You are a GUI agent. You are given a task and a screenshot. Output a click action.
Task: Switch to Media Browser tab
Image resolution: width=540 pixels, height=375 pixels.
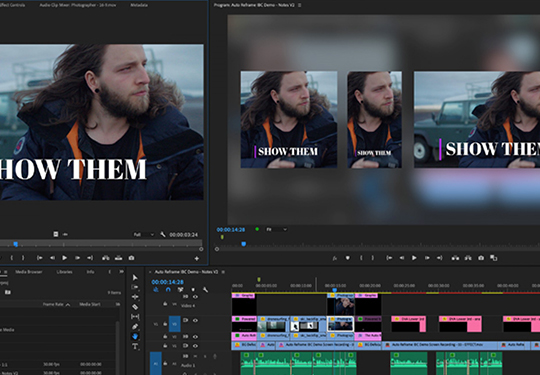pos(29,272)
